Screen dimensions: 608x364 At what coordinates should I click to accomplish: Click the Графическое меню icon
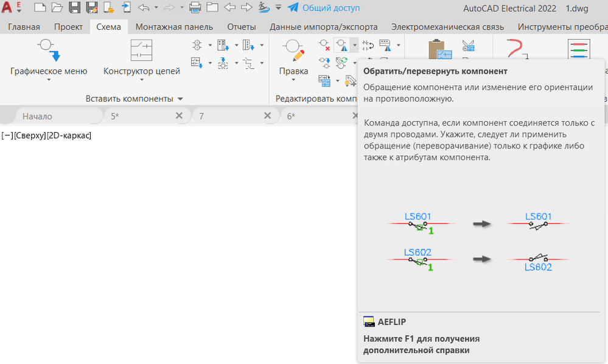click(x=49, y=50)
